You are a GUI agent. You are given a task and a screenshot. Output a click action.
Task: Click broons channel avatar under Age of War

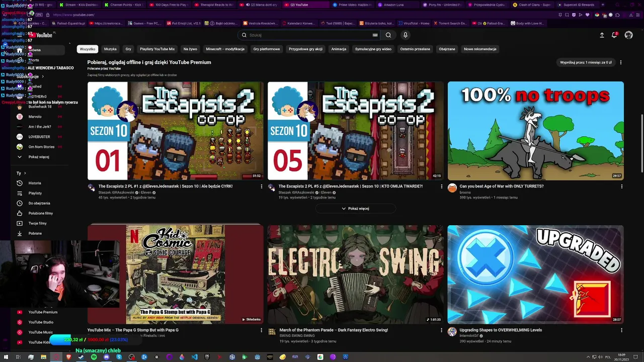click(x=452, y=188)
